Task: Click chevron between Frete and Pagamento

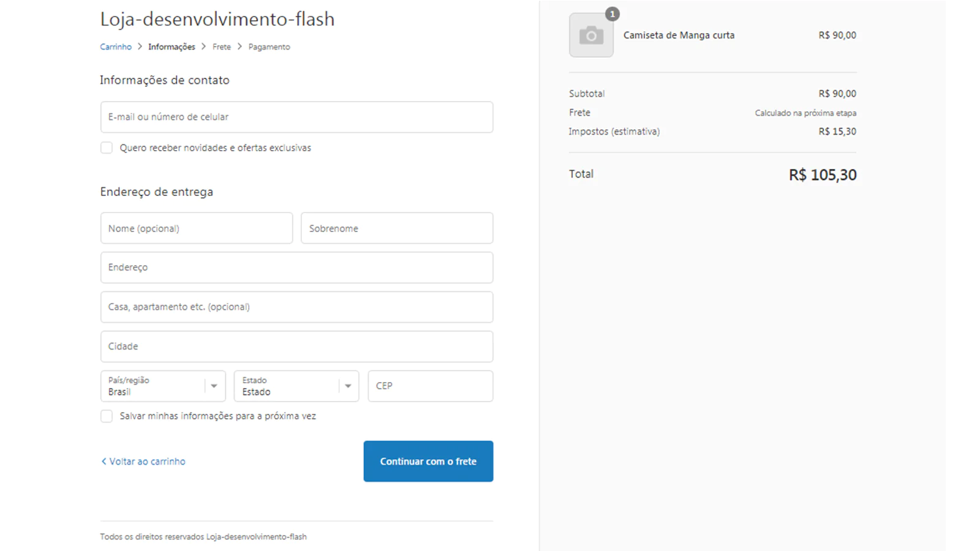Action: (x=239, y=47)
